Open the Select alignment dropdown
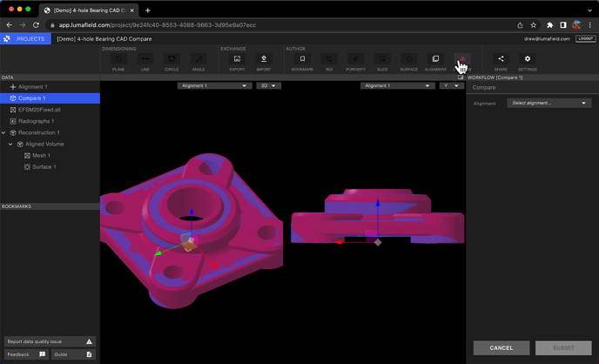Image resolution: width=599 pixels, height=364 pixels. (x=549, y=104)
